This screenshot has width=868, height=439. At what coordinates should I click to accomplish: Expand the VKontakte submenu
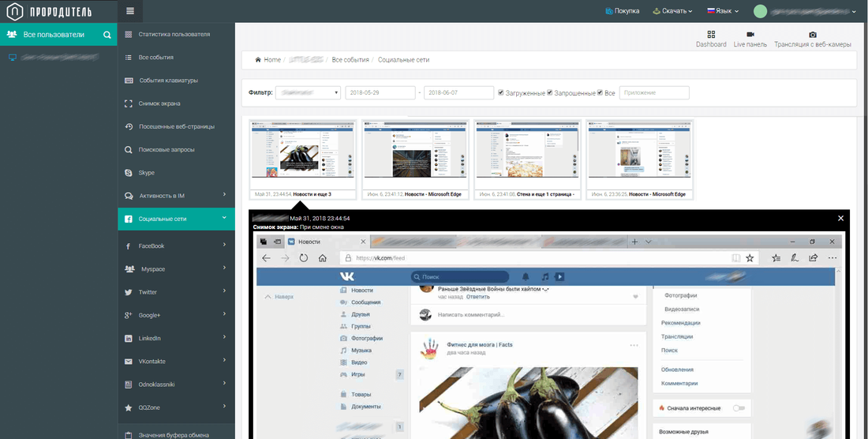coord(224,360)
